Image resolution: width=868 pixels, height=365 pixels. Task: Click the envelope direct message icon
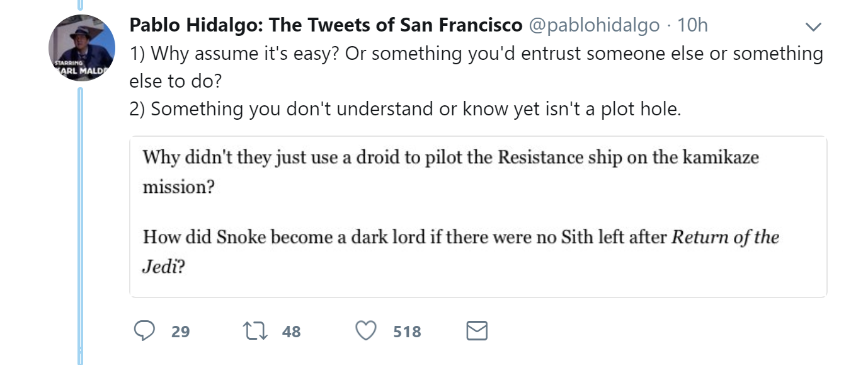pos(477,331)
